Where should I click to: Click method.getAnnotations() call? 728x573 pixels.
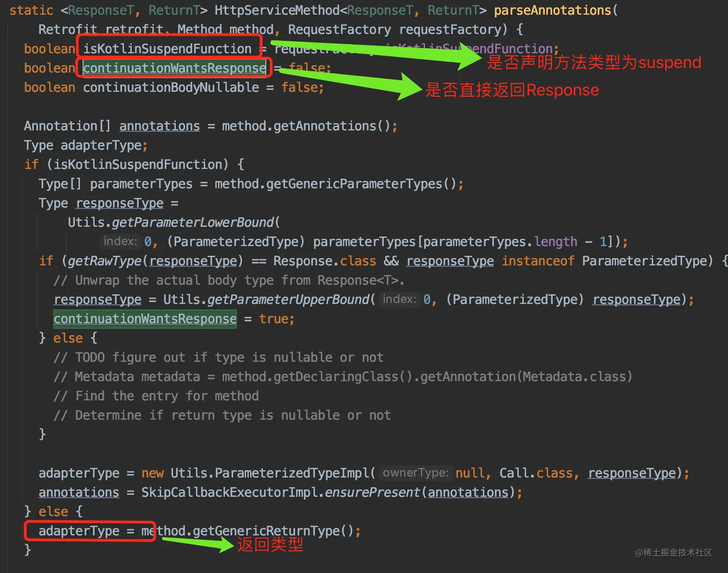click(306, 126)
